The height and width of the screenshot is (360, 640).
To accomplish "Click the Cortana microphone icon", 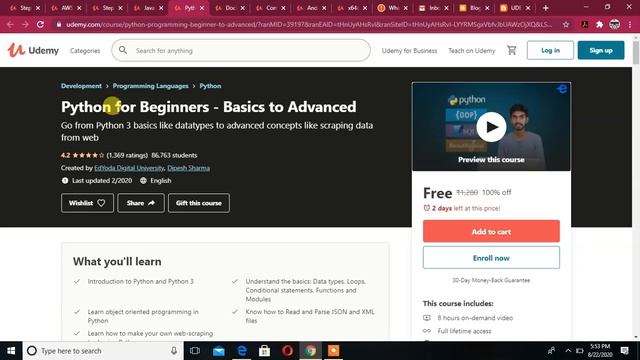I will point(174,351).
